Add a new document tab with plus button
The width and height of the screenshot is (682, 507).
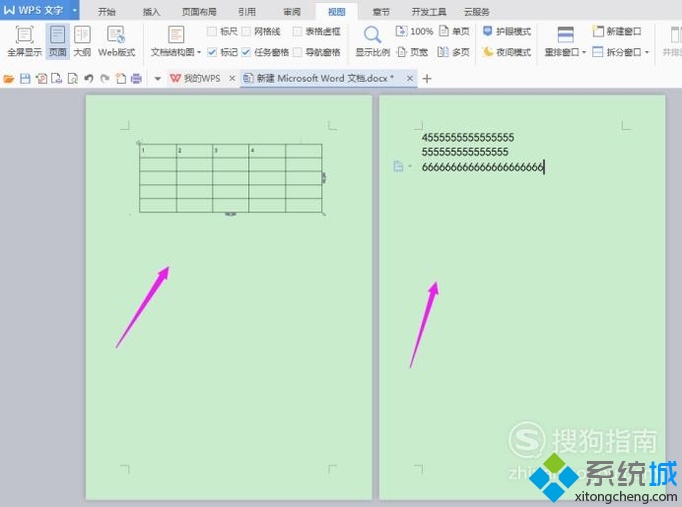tap(427, 79)
